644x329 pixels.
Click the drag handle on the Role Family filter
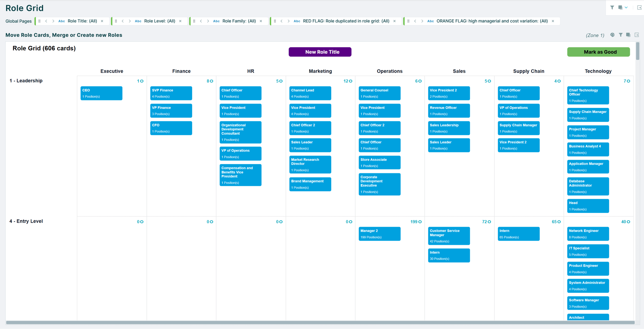pos(194,21)
